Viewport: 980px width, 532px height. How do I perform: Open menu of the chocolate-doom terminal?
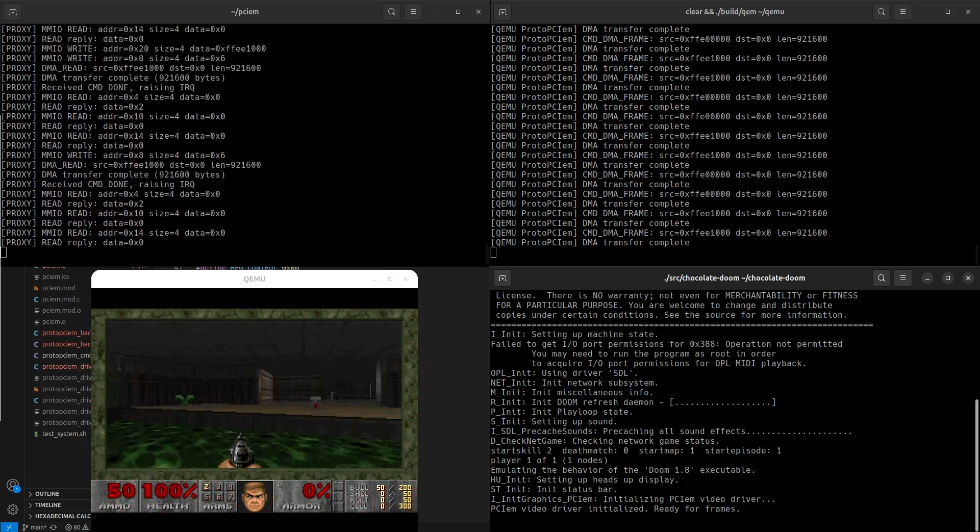[903, 278]
